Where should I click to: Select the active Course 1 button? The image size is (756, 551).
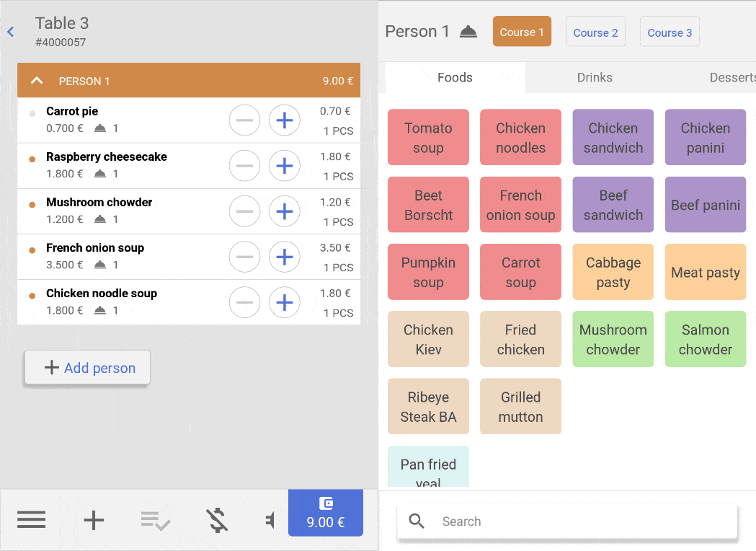pyautogui.click(x=522, y=32)
